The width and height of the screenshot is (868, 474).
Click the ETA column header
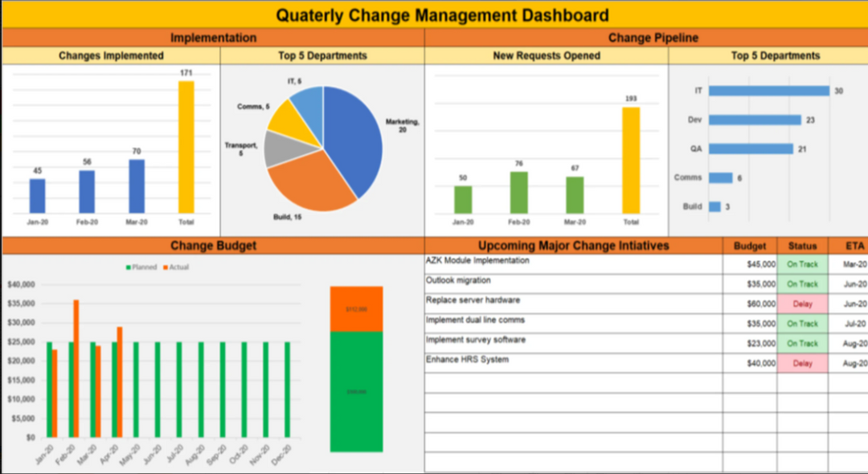pyautogui.click(x=854, y=245)
